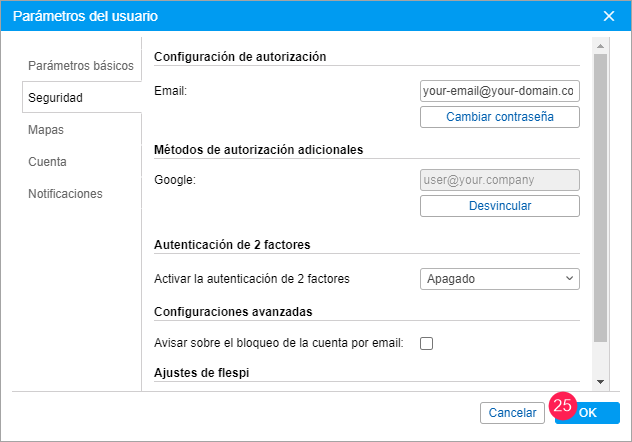Switch to the Mapas tab
Image resolution: width=632 pixels, height=442 pixels.
[47, 130]
